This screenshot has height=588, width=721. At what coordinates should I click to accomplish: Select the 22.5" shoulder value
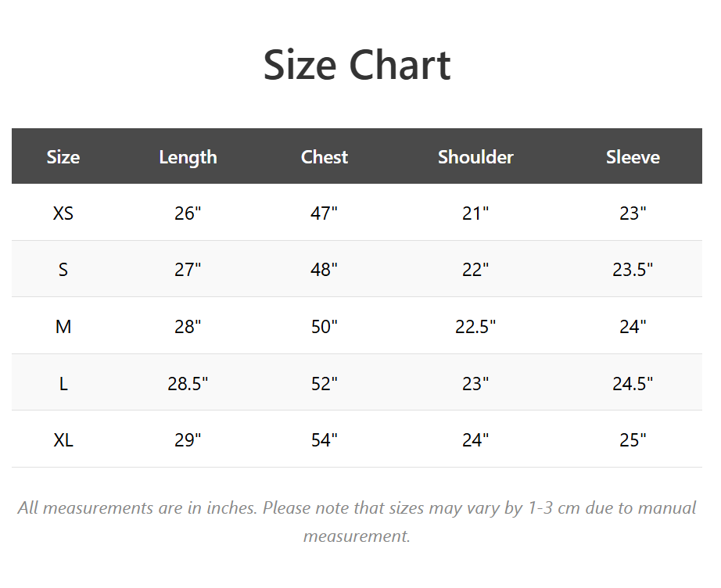pyautogui.click(x=475, y=327)
